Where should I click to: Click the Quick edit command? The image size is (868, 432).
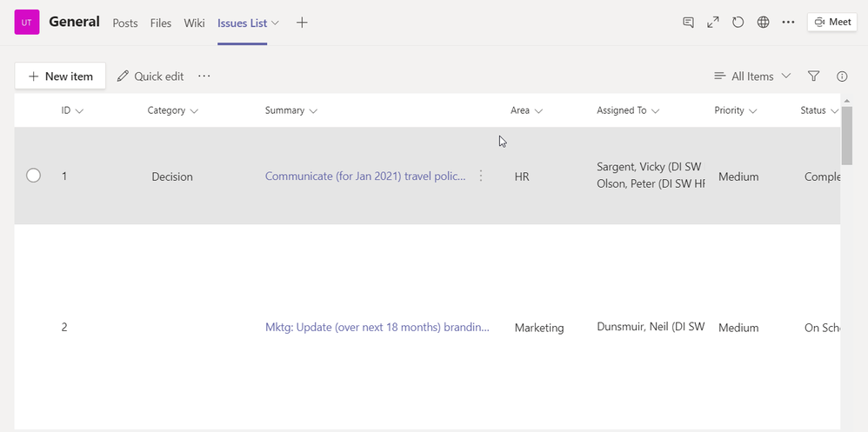150,76
